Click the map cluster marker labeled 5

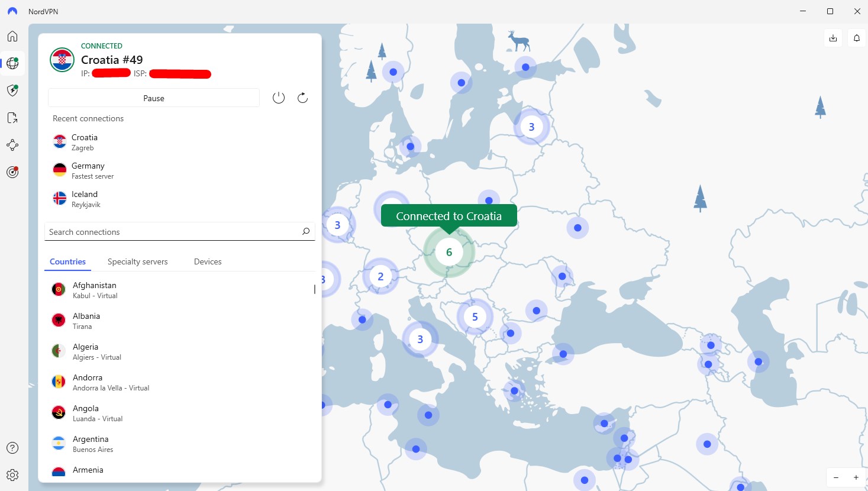pyautogui.click(x=475, y=317)
